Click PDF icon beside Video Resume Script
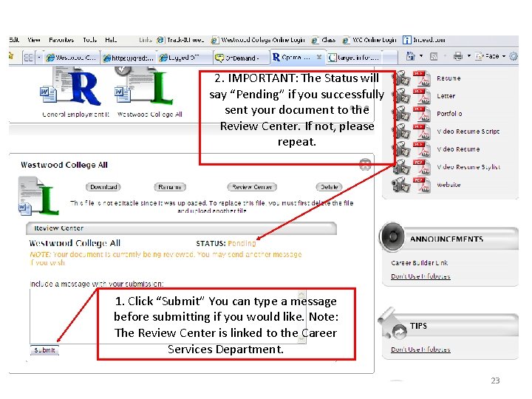Image resolution: width=532 pixels, height=399 pixels. 421,132
